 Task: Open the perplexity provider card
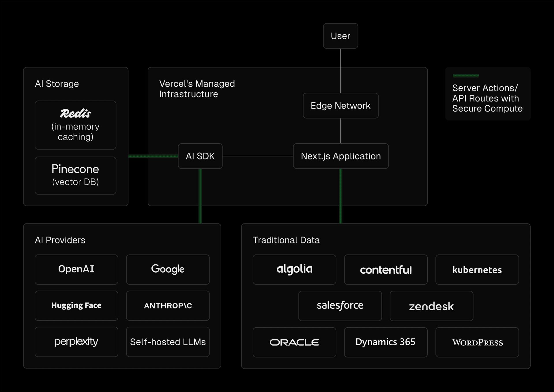point(76,342)
